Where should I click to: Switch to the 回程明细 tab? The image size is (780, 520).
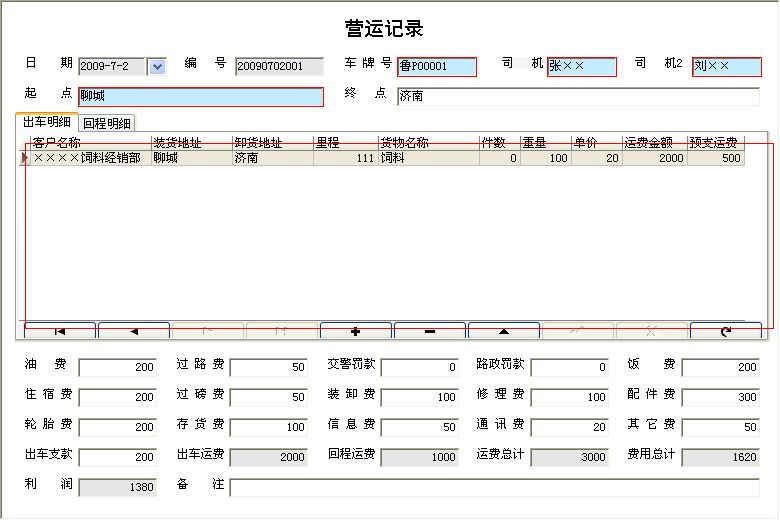[106, 123]
